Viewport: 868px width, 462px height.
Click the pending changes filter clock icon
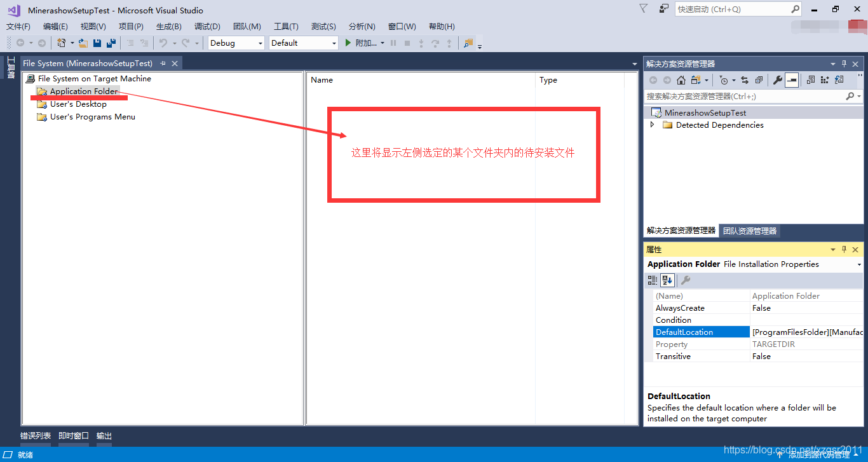point(724,80)
